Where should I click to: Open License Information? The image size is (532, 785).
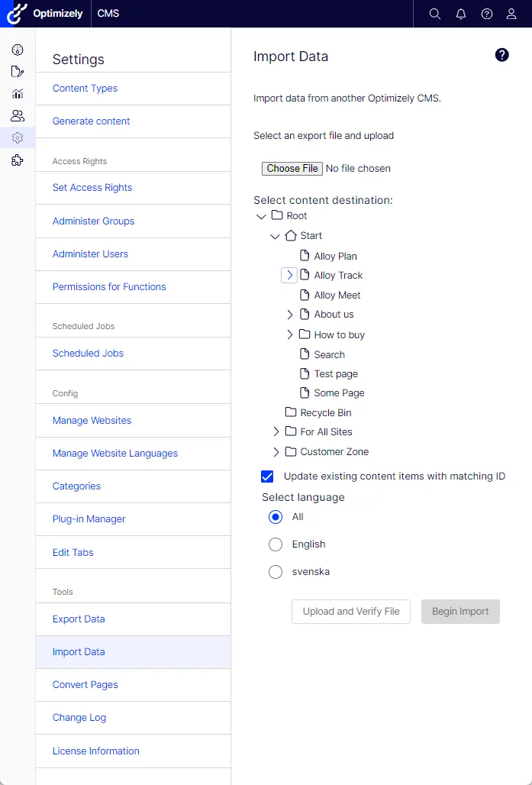133,751
